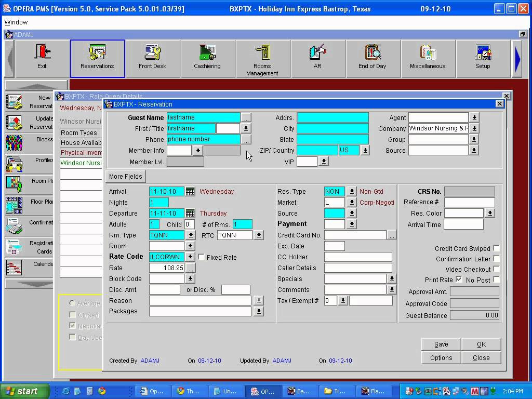Click the Guest Name lookup ellipsis button

pos(246,118)
